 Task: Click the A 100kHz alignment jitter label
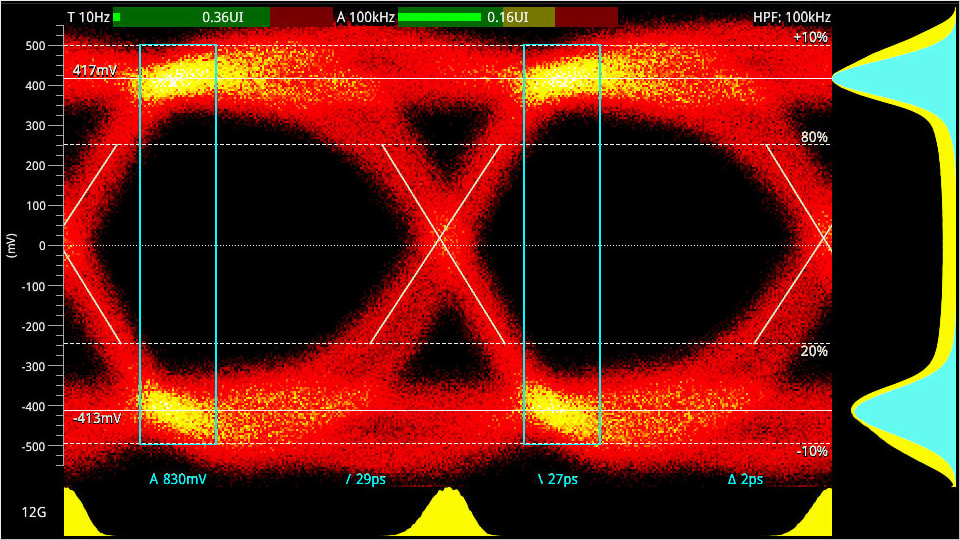click(366, 17)
